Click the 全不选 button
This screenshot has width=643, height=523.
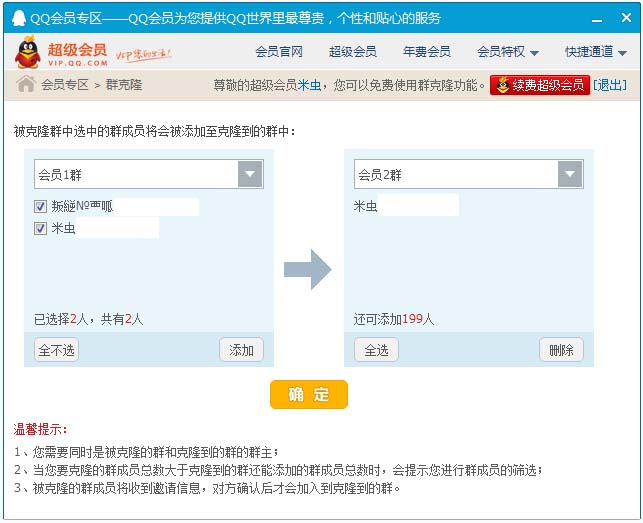pyautogui.click(x=57, y=350)
